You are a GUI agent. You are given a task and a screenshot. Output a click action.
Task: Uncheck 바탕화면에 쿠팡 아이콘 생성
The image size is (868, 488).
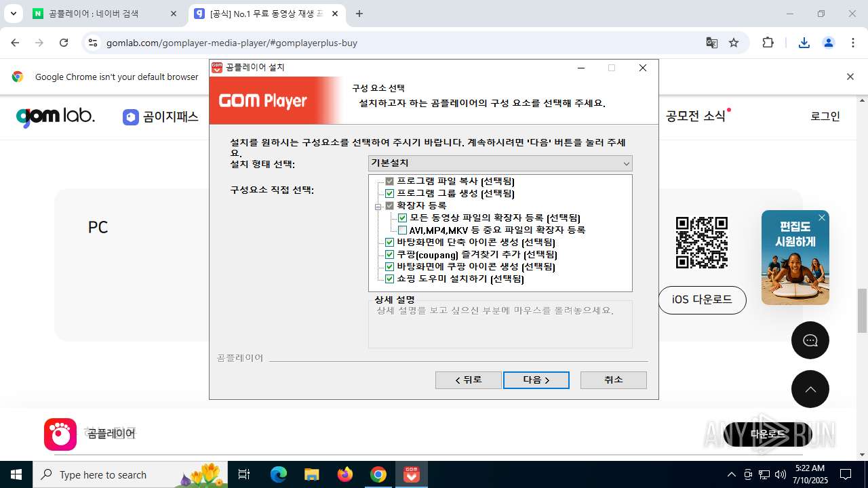pyautogui.click(x=389, y=267)
